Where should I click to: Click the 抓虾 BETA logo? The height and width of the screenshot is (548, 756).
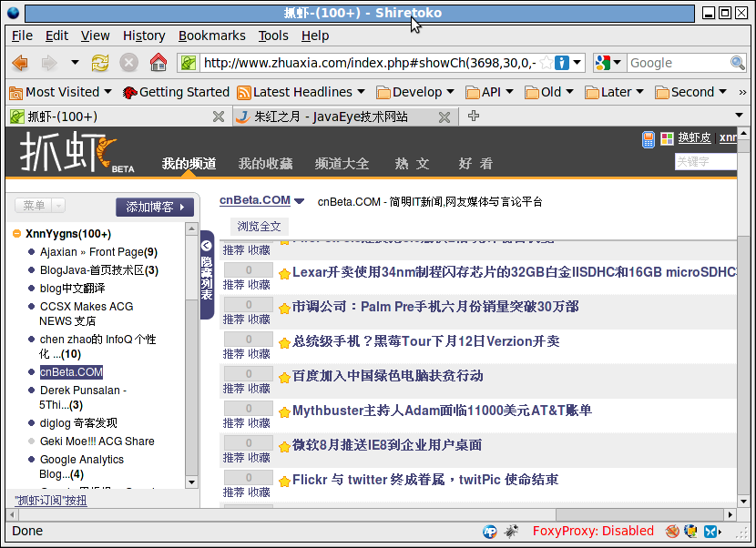click(x=77, y=152)
